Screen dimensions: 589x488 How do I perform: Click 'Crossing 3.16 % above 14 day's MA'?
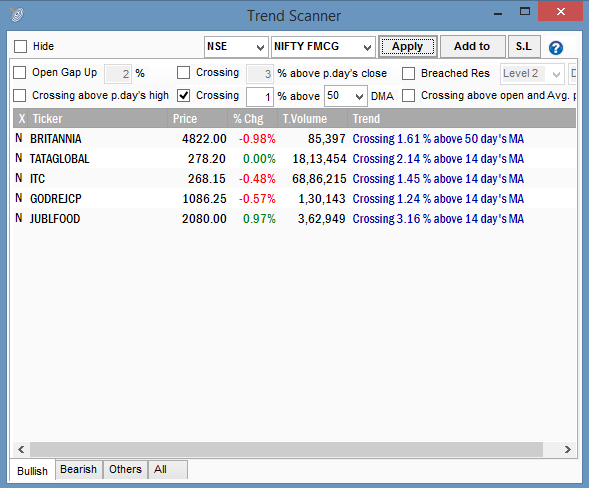click(438, 219)
